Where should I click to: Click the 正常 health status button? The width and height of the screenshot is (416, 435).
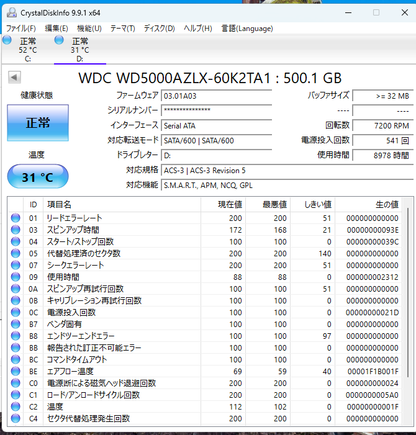click(38, 123)
